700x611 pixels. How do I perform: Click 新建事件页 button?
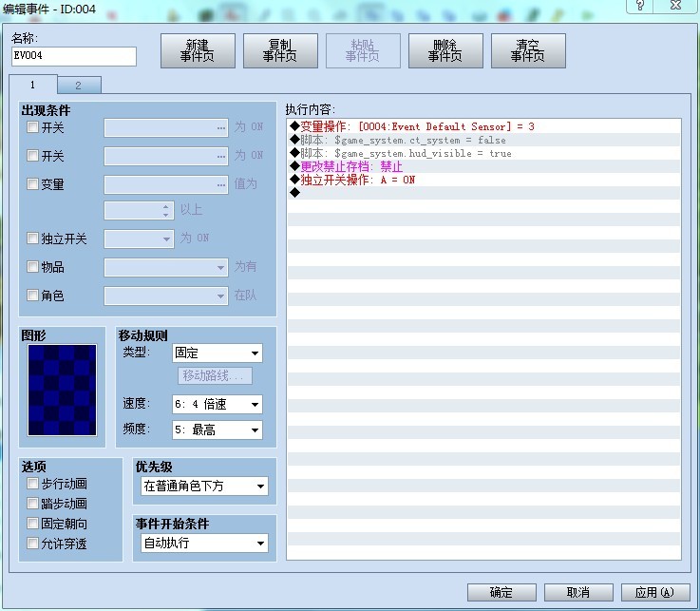pos(198,51)
